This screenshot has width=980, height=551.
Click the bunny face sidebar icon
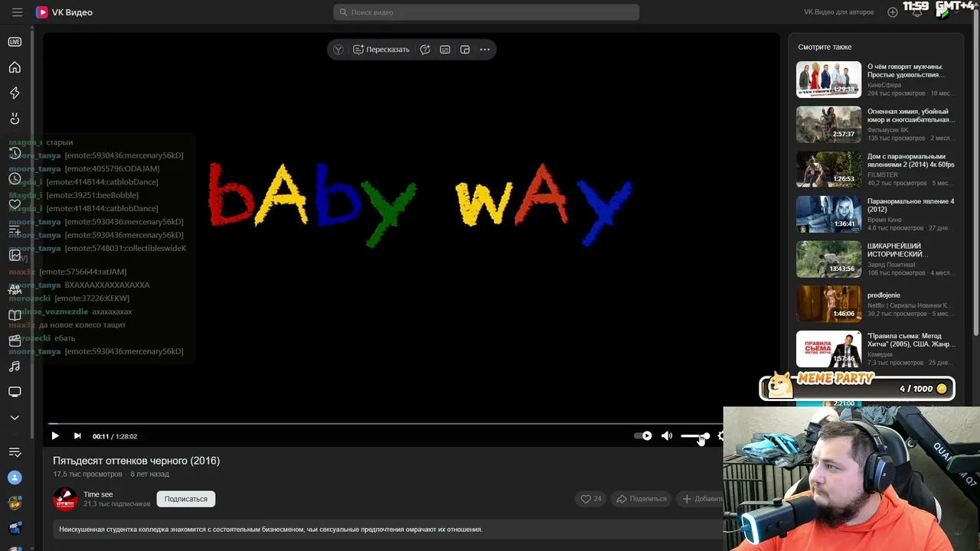pos(15,119)
